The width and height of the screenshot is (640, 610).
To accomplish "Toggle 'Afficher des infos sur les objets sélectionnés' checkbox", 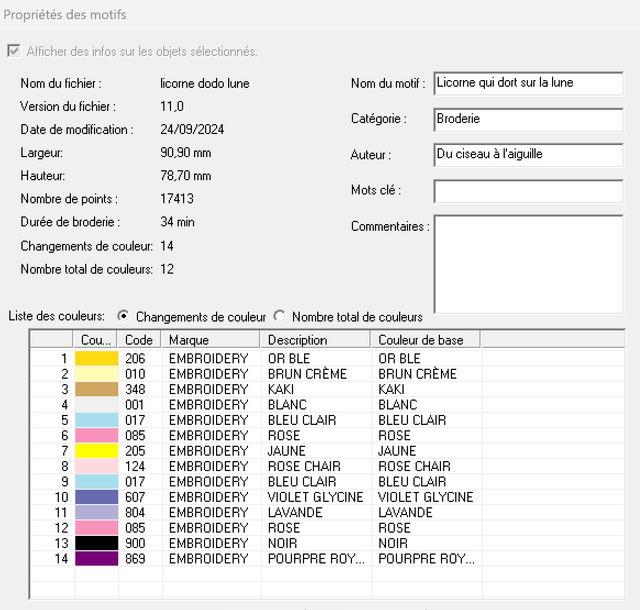I will (14, 51).
